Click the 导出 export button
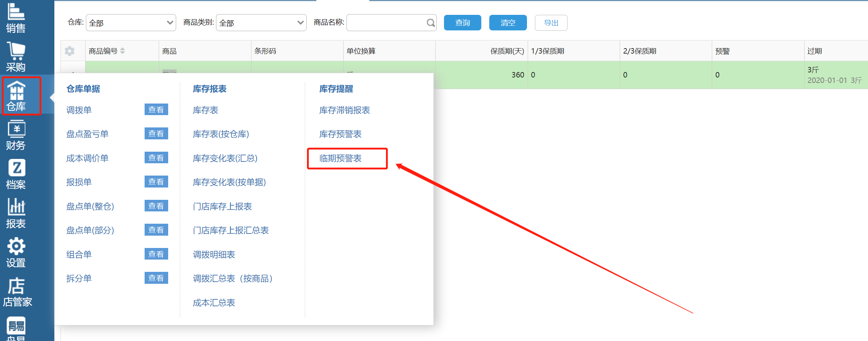 click(x=551, y=23)
